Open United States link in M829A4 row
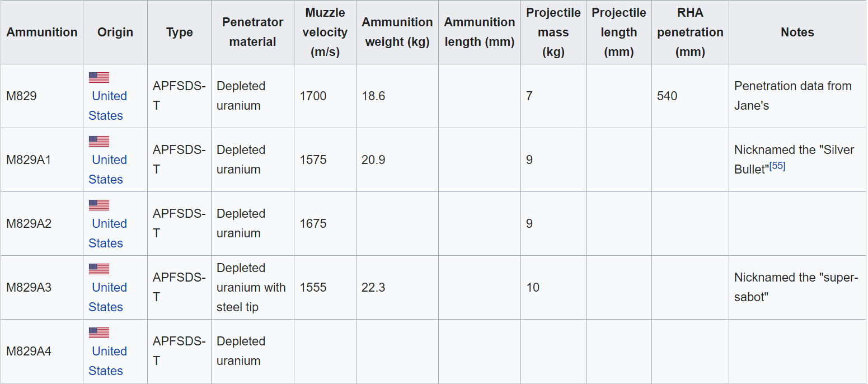 coord(107,361)
